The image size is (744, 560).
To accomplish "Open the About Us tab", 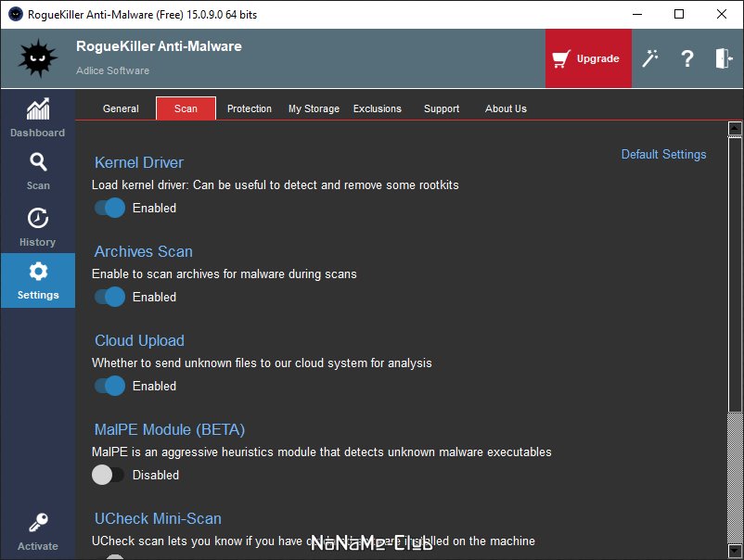I will (506, 108).
